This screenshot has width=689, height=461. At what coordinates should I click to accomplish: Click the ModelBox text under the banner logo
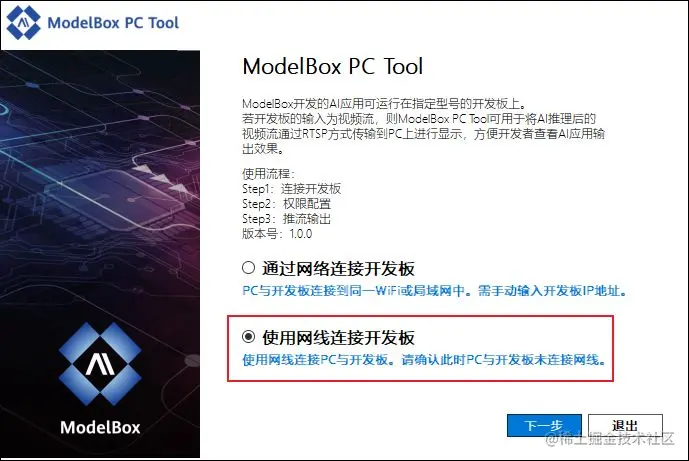100,427
